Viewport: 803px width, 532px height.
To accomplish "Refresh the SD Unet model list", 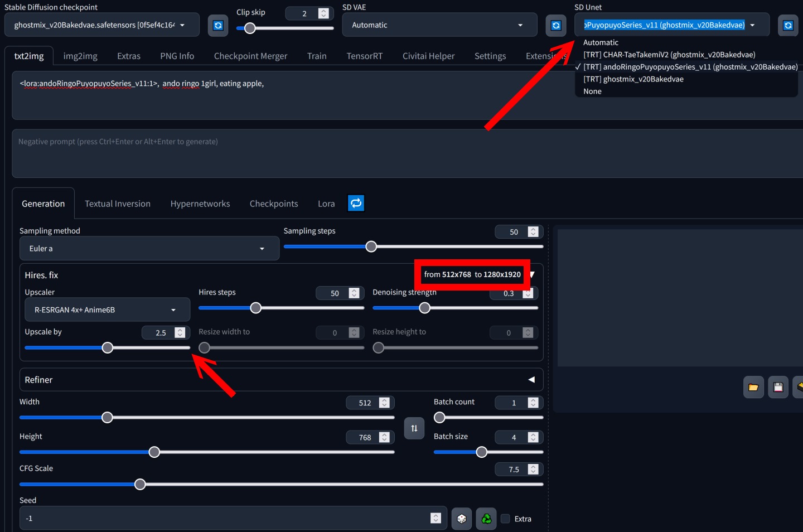I will pyautogui.click(x=788, y=25).
